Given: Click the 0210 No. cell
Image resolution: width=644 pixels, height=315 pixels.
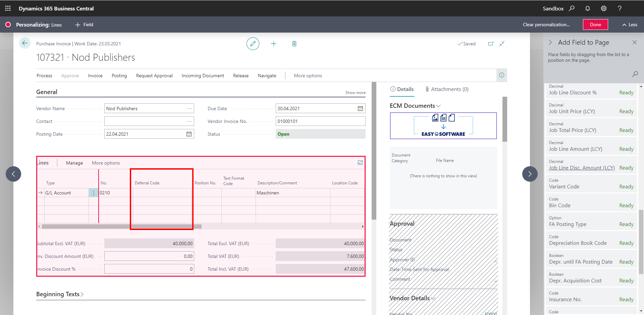Looking at the screenshot, I should click(115, 193).
